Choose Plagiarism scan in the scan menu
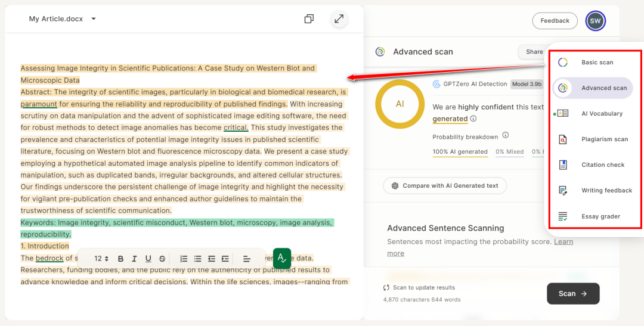Image resolution: width=644 pixels, height=326 pixels. 604,139
